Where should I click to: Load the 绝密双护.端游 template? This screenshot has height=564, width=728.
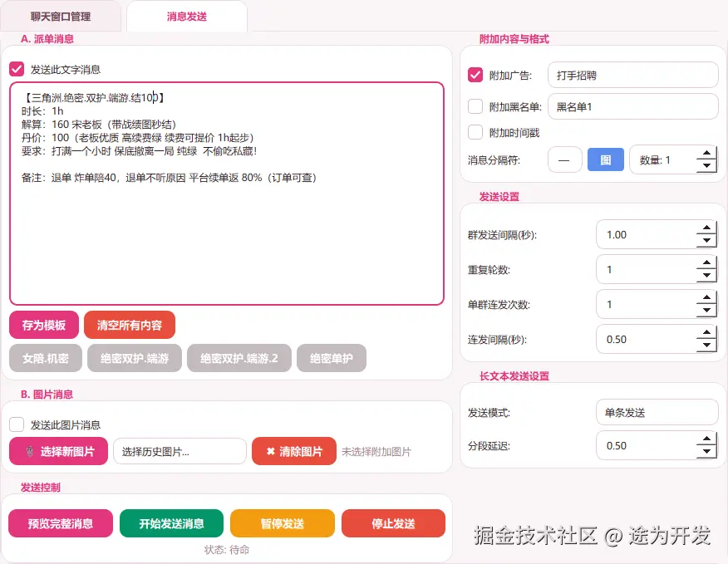coord(135,358)
